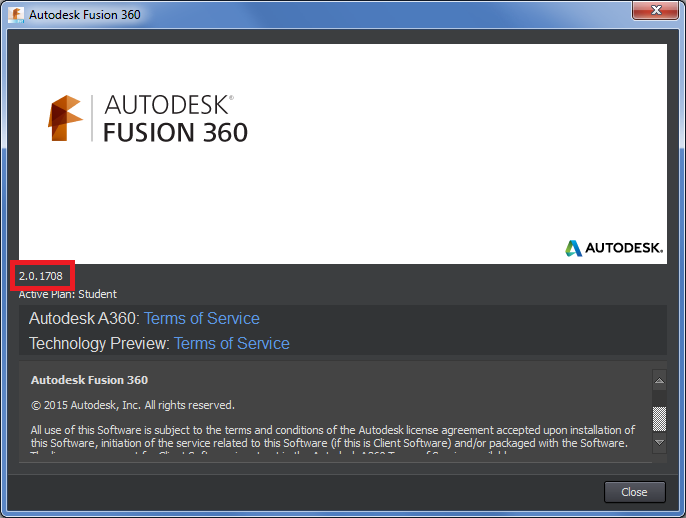This screenshot has height=518, width=686.
Task: Click the Close button
Action: [x=634, y=492]
